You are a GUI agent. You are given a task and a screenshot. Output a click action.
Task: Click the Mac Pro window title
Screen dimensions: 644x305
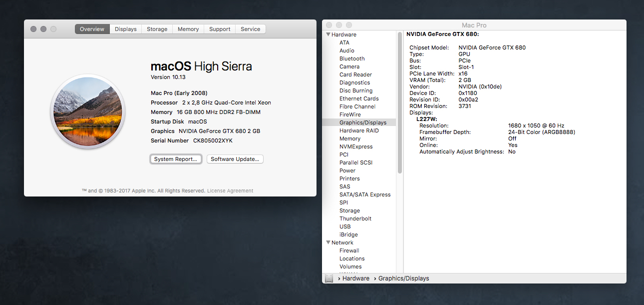coord(474,25)
